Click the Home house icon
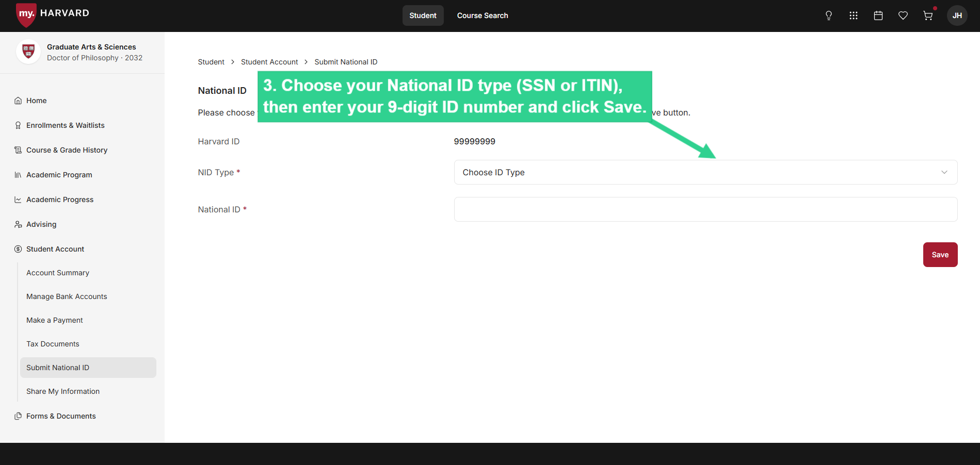980x465 pixels. coord(18,101)
